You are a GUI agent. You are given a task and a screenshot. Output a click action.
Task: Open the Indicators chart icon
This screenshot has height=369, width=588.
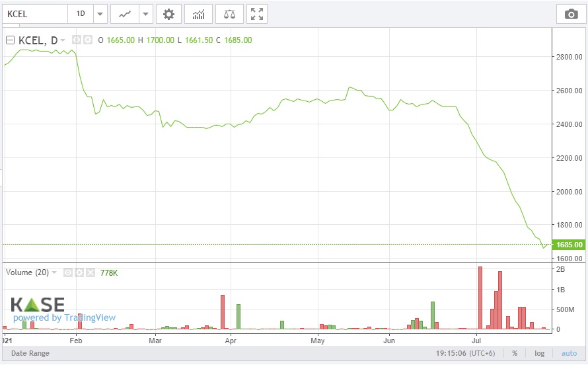[198, 14]
